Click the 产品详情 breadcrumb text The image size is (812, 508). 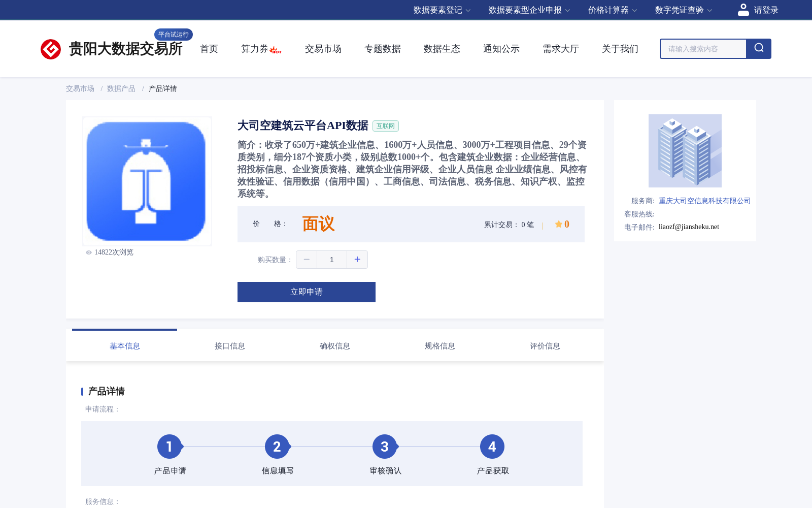click(163, 88)
